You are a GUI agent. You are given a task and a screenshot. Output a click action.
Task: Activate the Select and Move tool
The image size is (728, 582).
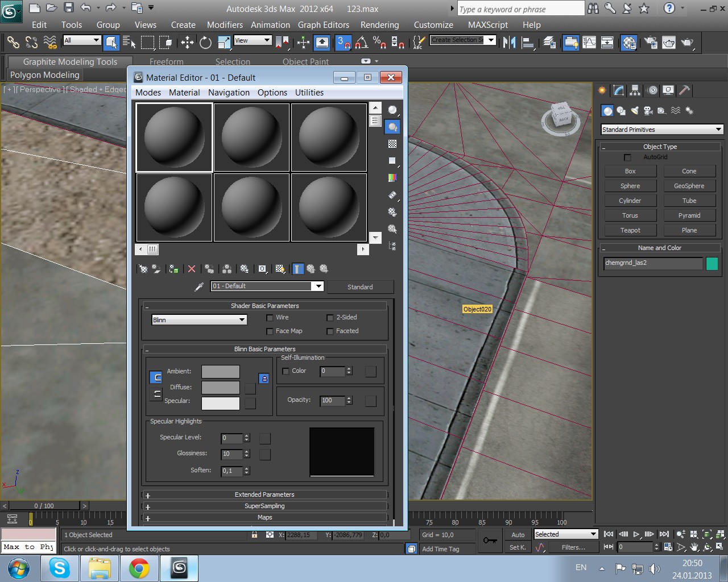(187, 42)
